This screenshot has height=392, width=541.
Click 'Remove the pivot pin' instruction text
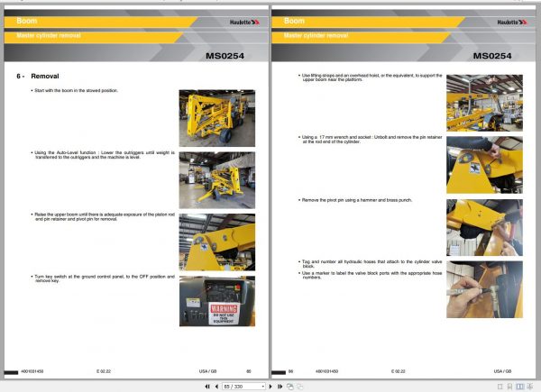point(357,200)
